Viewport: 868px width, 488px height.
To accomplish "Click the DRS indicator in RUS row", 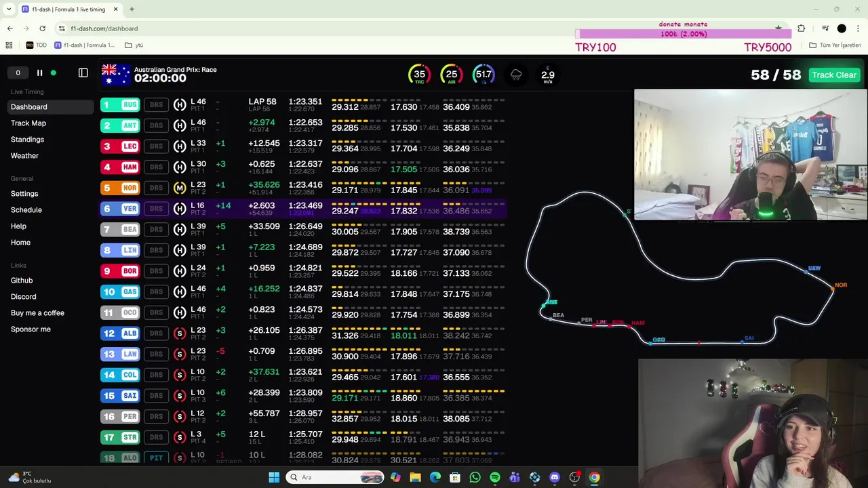I will click(156, 104).
